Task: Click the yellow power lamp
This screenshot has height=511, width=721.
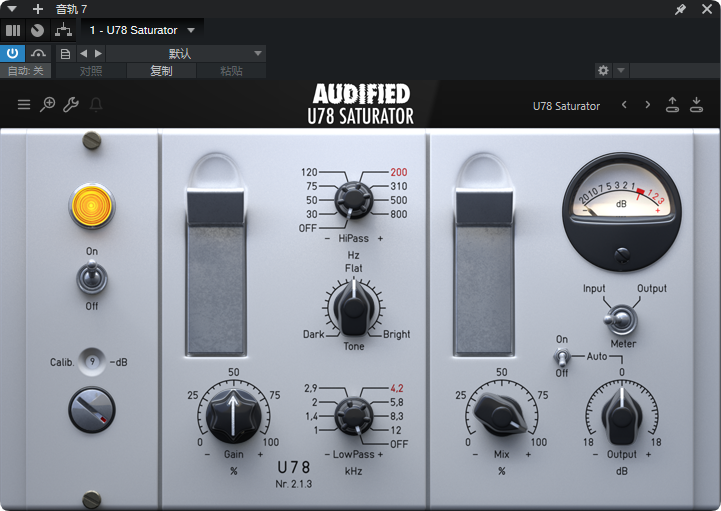Action: [x=92, y=206]
